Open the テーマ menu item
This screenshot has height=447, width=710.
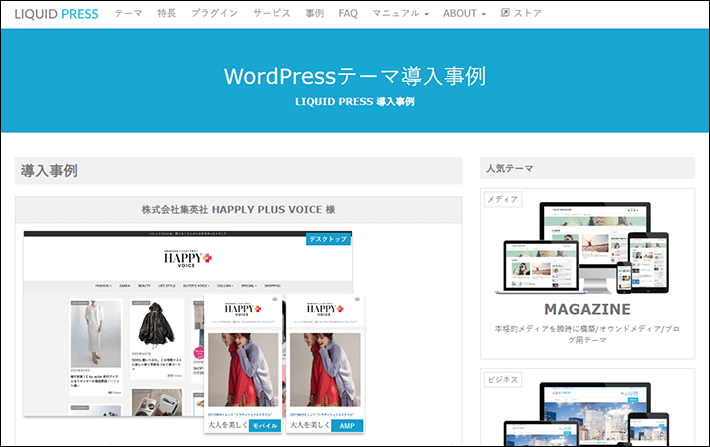(128, 14)
